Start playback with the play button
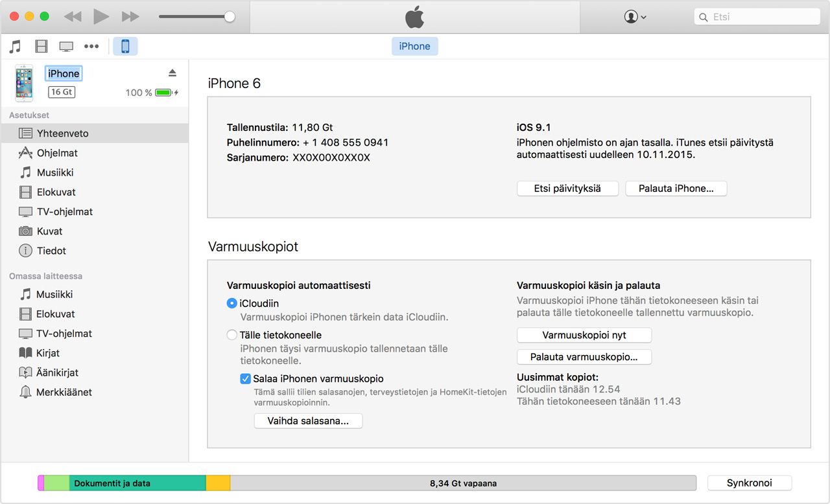 (101, 17)
